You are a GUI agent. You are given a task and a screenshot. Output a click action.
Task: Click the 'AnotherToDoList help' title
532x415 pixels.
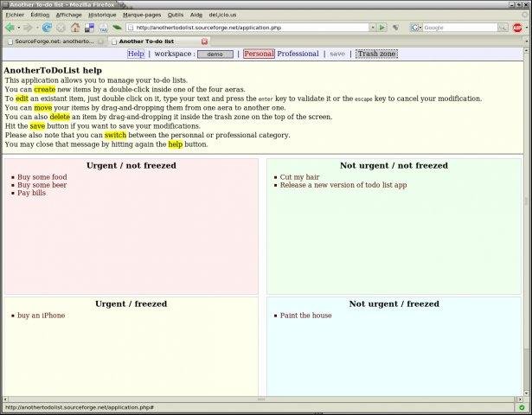tap(53, 71)
